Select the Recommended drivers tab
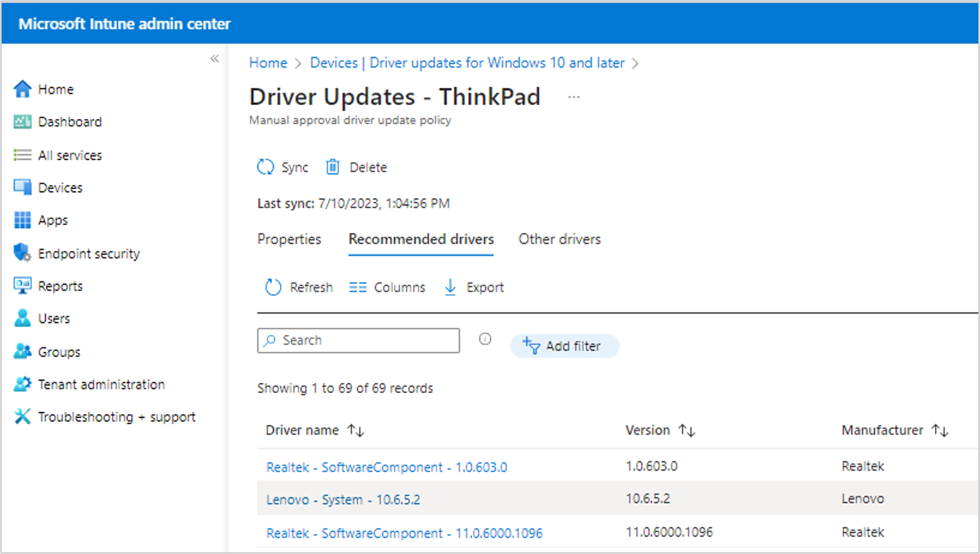This screenshot has height=554, width=980. pos(421,239)
